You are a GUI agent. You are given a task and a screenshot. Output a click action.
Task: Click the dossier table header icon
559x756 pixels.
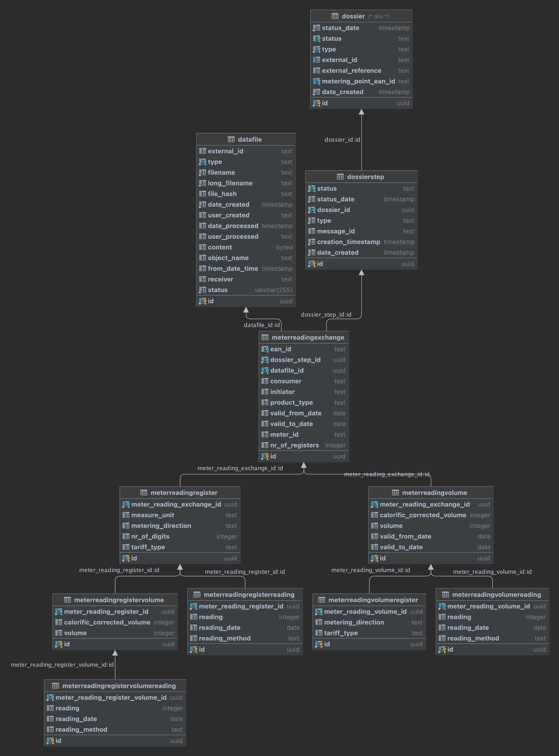[x=335, y=16]
